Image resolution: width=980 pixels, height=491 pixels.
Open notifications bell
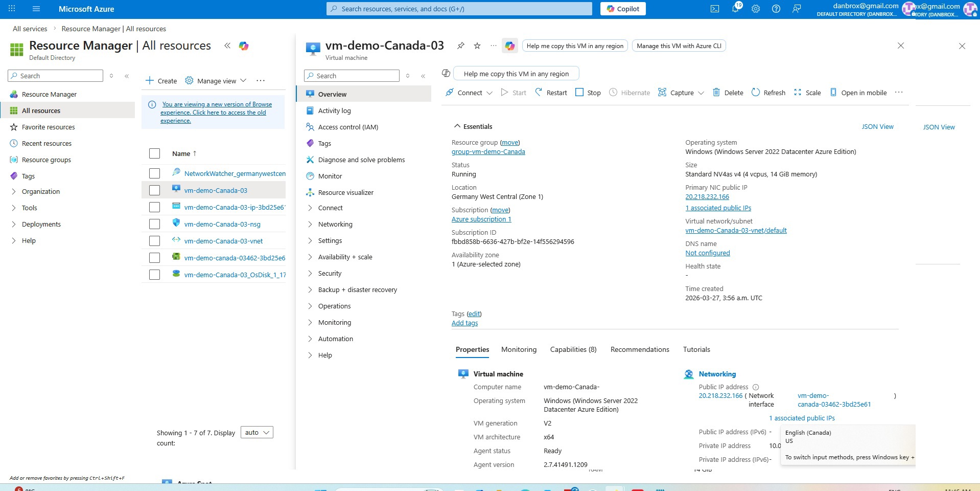coord(736,9)
